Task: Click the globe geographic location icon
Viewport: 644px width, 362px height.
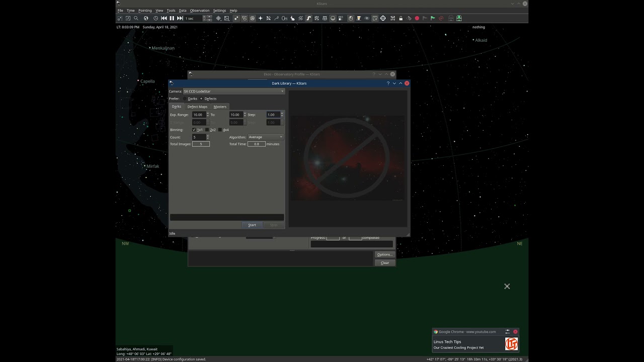Action: (146, 18)
